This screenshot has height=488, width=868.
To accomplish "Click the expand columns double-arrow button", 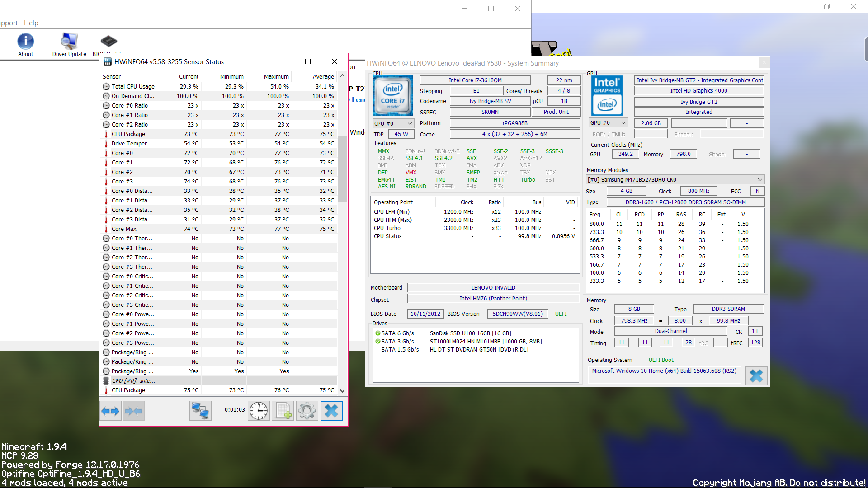I will click(x=110, y=411).
